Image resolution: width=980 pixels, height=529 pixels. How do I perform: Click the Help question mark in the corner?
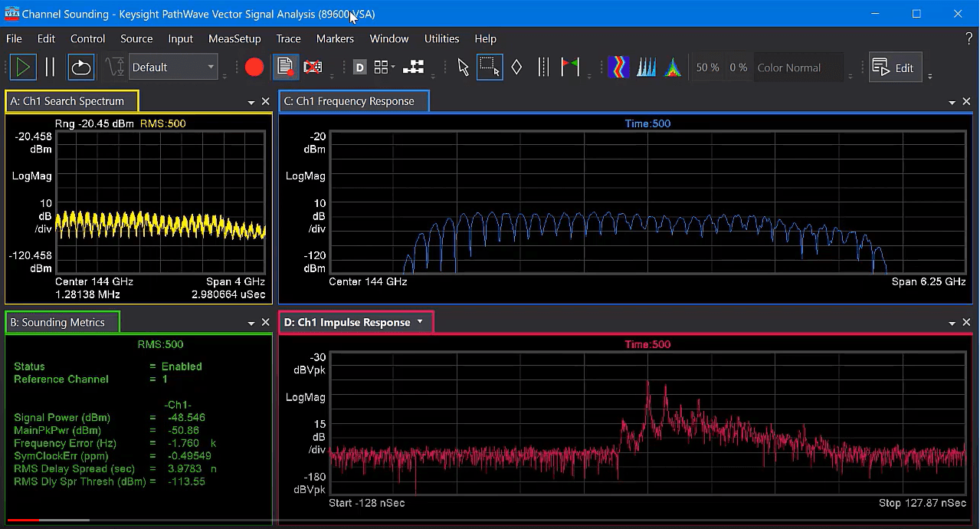click(968, 38)
